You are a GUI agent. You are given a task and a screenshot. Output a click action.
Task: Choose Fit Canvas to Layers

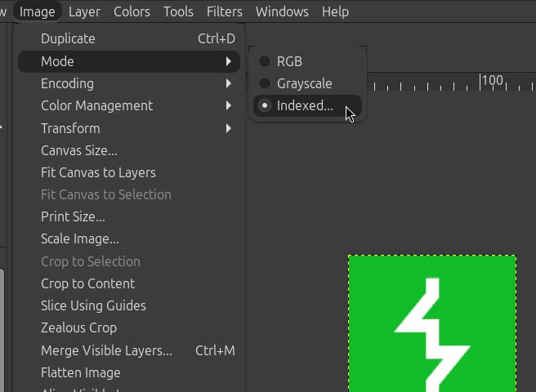point(129,172)
